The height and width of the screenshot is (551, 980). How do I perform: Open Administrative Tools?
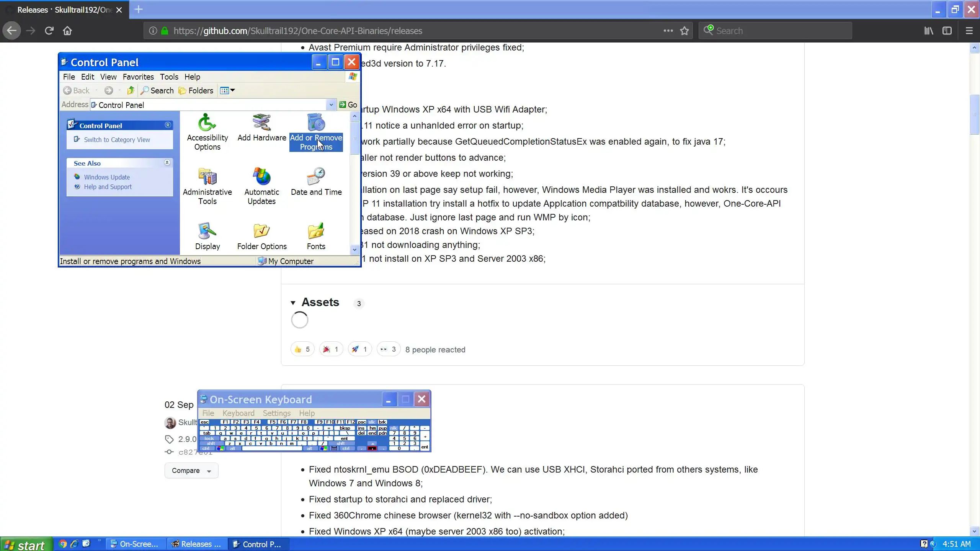pos(207,186)
